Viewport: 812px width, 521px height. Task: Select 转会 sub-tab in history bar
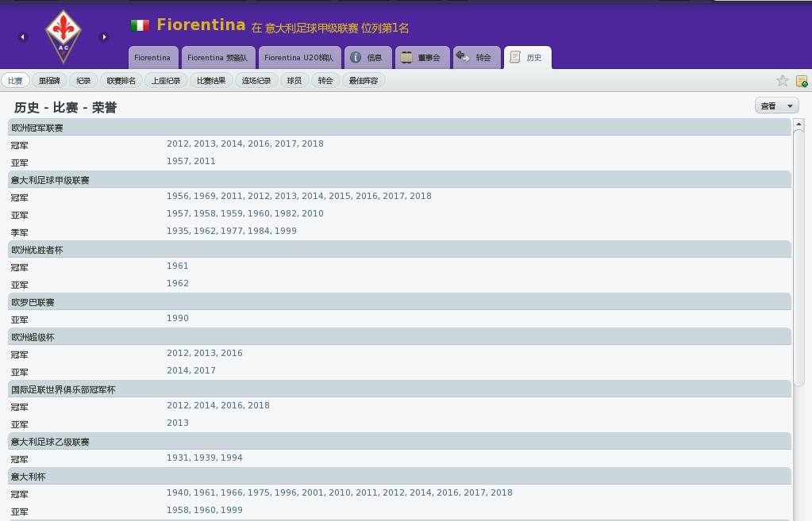(325, 81)
